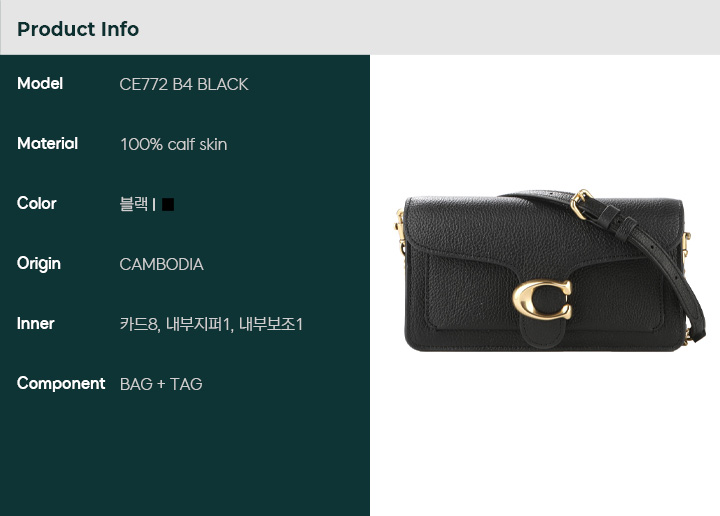Screen dimensions: 720x516
Task: Click the Product Info heading
Action: point(78,29)
